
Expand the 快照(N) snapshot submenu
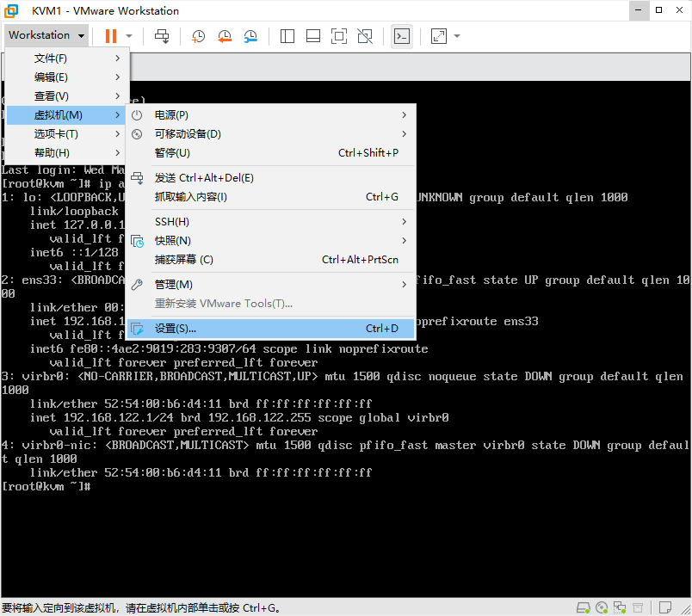pyautogui.click(x=271, y=241)
